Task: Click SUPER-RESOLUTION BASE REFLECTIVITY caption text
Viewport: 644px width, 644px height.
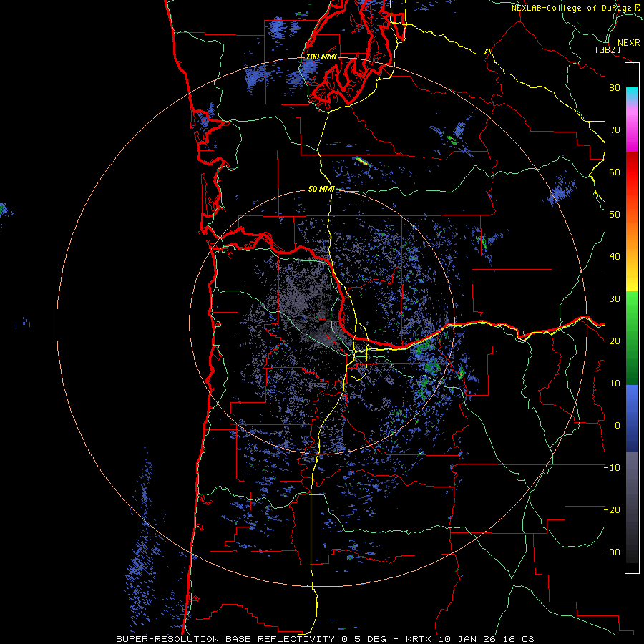Action: (225, 639)
